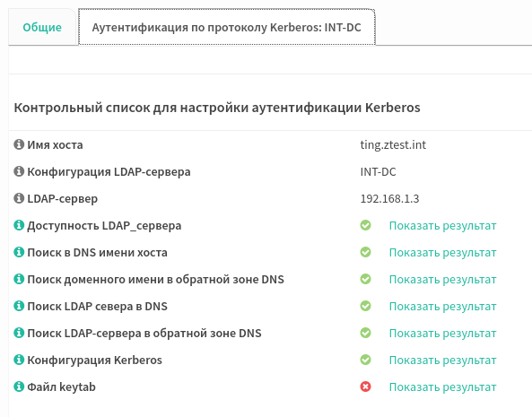Show result for Файл keytab check

tap(442, 387)
